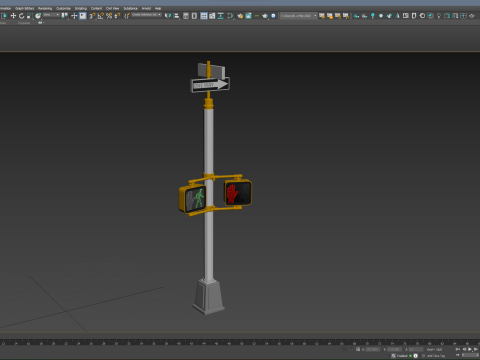Open Content menu
480x360 pixels.
click(x=96, y=8)
